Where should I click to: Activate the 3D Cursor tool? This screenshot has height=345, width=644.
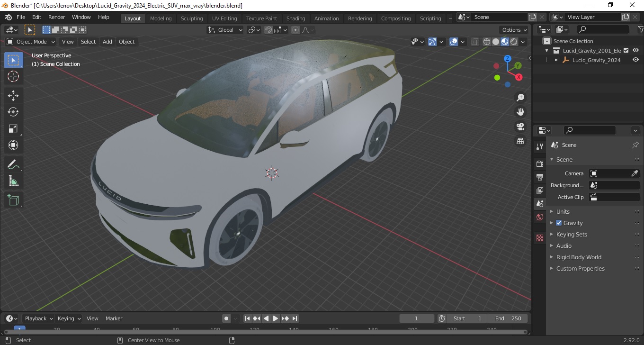(x=13, y=76)
